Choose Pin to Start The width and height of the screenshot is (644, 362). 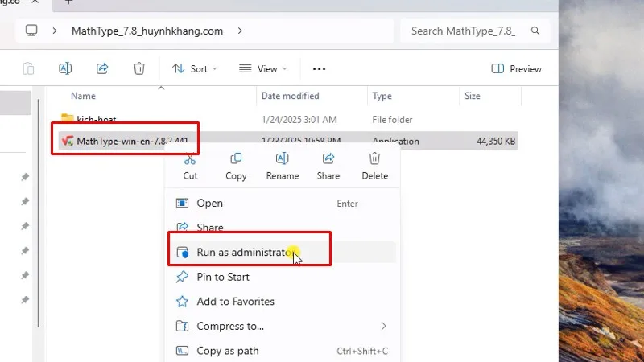coord(283,277)
